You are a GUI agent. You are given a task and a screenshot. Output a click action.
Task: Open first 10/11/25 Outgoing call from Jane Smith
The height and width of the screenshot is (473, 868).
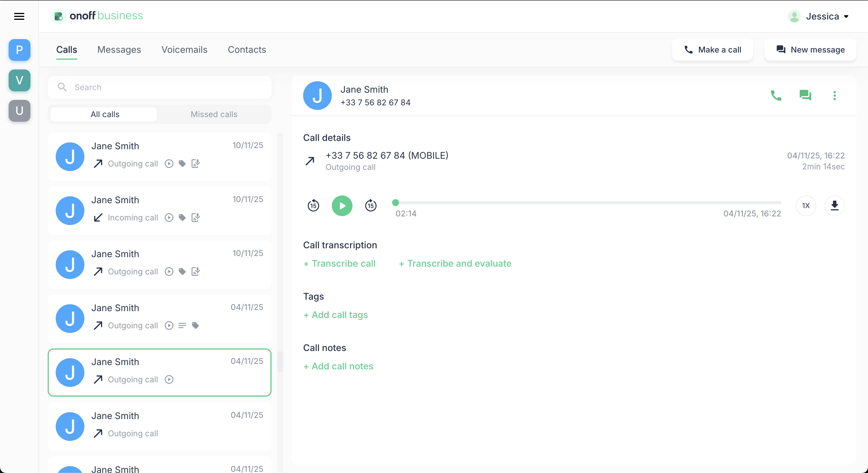click(160, 157)
